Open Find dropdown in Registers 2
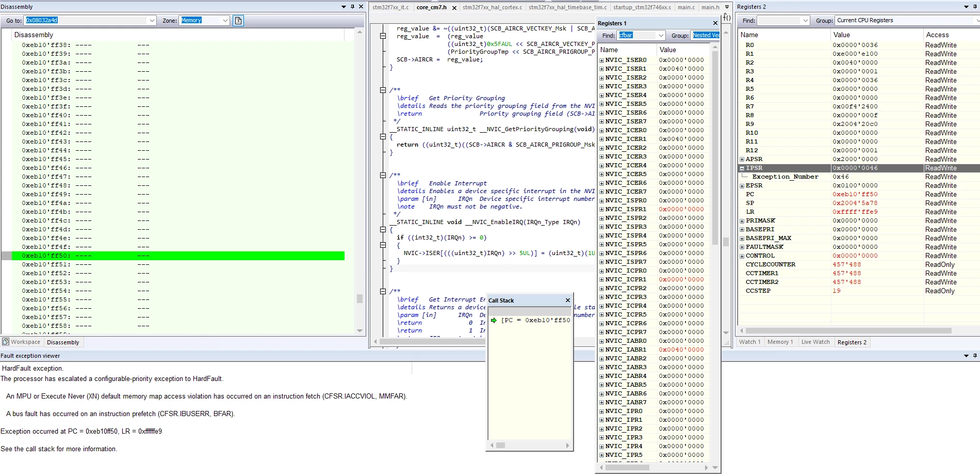Viewport: 980px width, 476px height. pyautogui.click(x=806, y=21)
